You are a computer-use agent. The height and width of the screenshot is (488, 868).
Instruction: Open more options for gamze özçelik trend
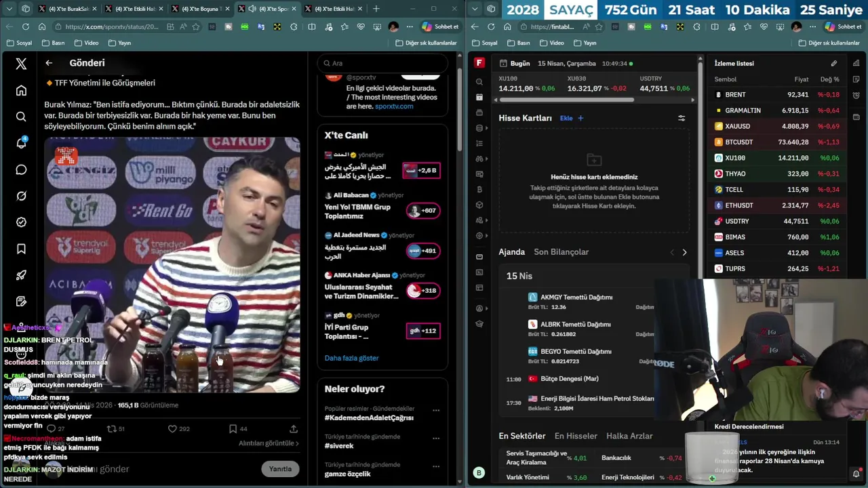(436, 466)
